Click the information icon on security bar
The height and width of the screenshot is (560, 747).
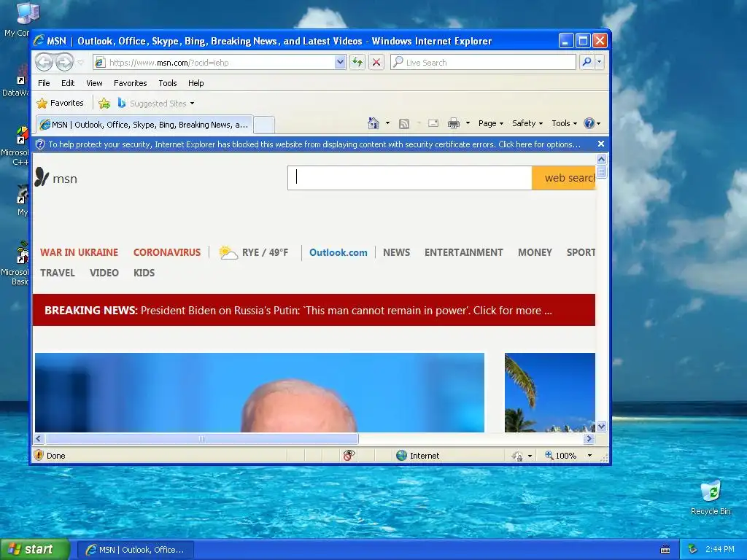[x=41, y=144]
